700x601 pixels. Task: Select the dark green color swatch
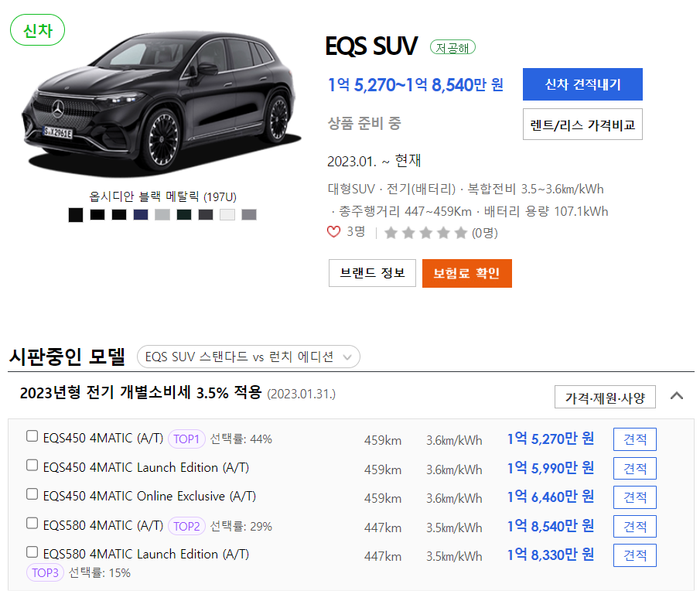pyautogui.click(x=184, y=215)
